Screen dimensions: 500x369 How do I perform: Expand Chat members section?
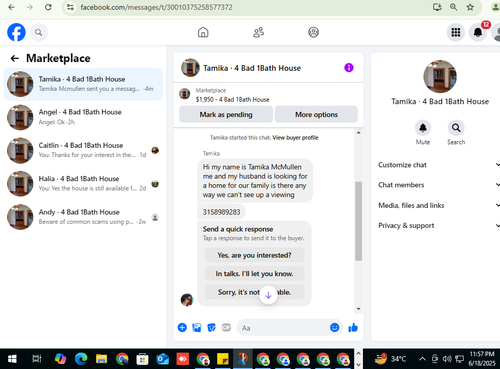(439, 185)
